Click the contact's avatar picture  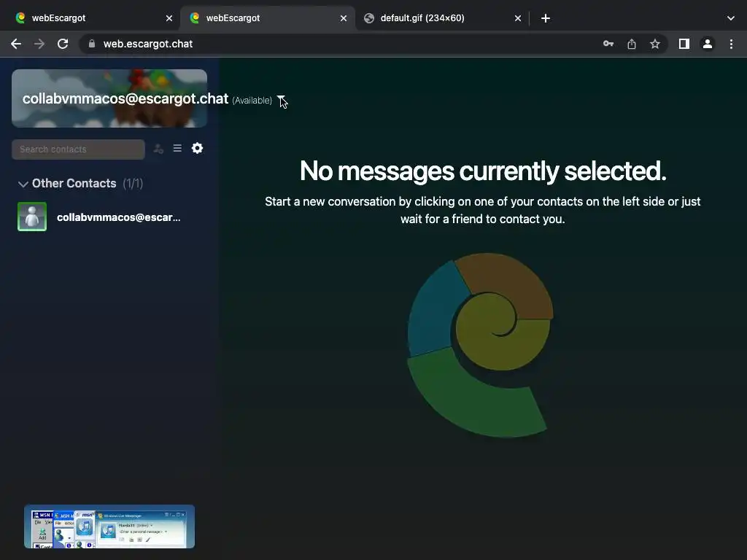(32, 217)
